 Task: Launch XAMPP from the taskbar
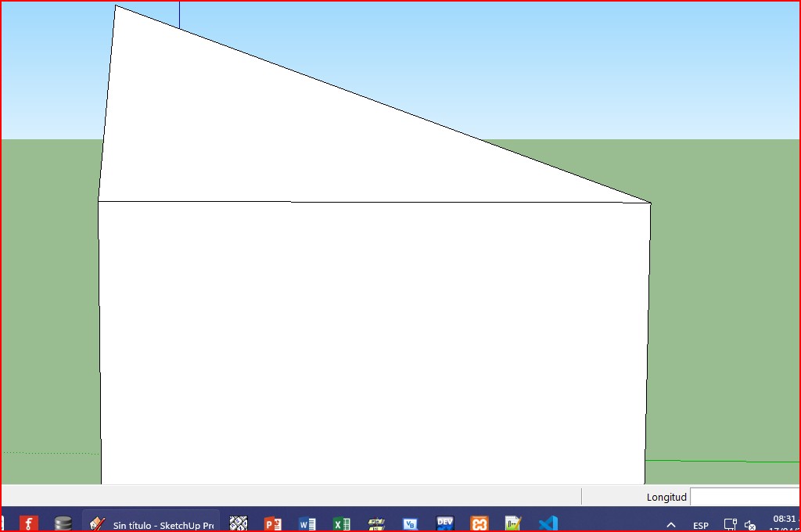pos(480,524)
